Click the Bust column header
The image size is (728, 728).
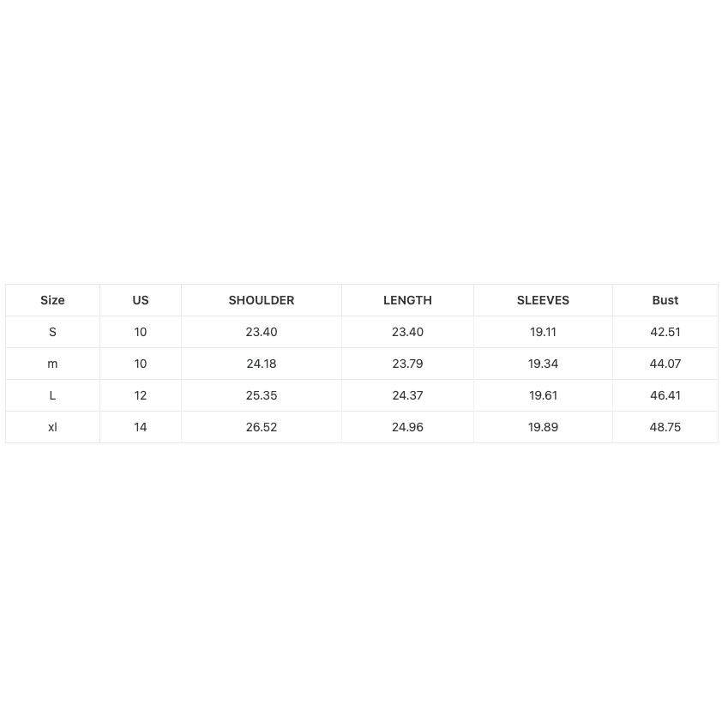coord(665,300)
